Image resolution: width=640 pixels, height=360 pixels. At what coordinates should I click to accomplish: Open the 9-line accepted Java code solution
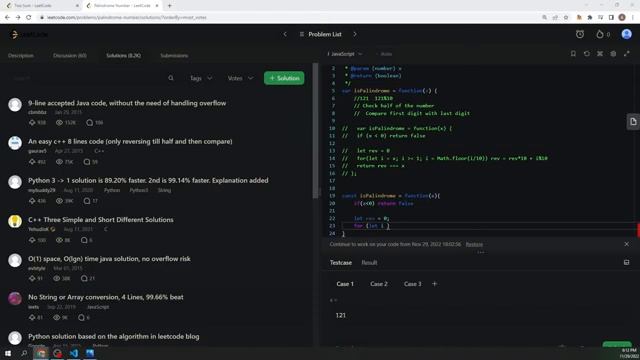pos(127,103)
